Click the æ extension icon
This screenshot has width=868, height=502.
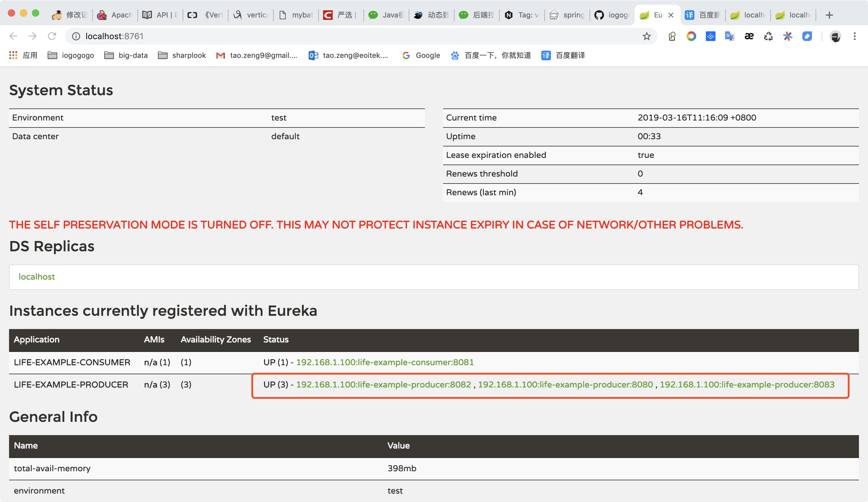pyautogui.click(x=749, y=36)
